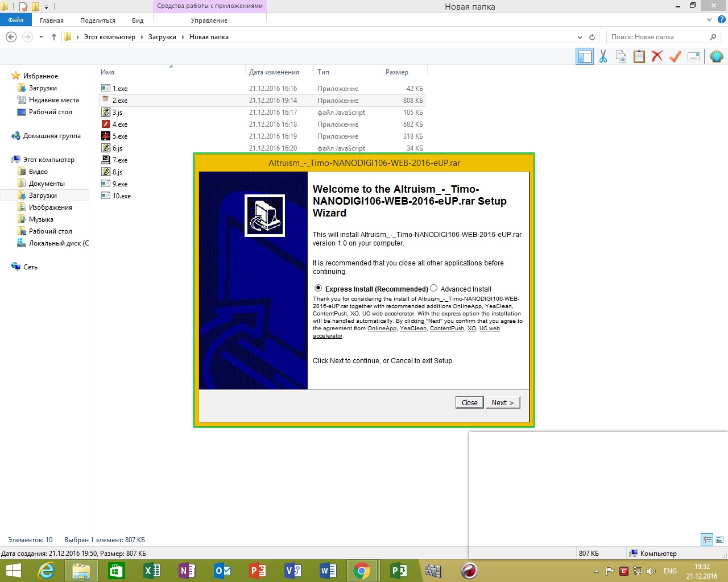Open 'Домашняя группа' in navigation pane
Viewport: 728px width, 582px height.
(x=52, y=136)
